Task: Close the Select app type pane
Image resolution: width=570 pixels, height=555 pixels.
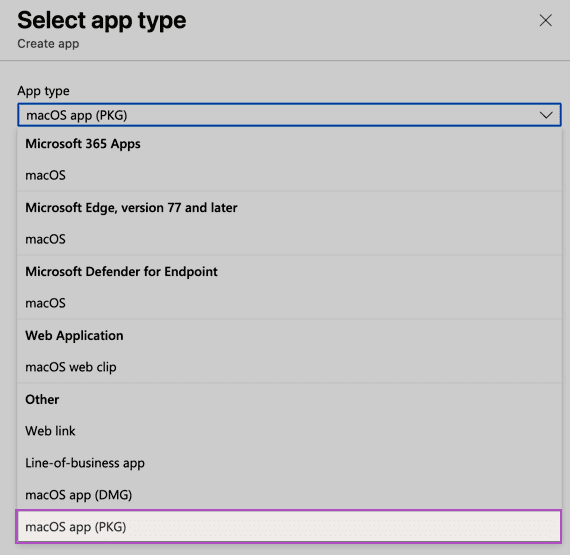Action: click(545, 20)
